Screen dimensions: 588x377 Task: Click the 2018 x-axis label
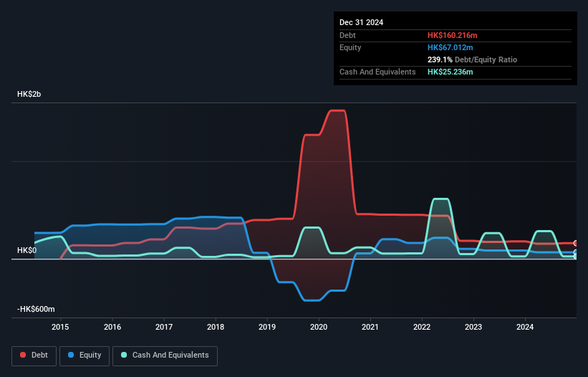(216, 327)
